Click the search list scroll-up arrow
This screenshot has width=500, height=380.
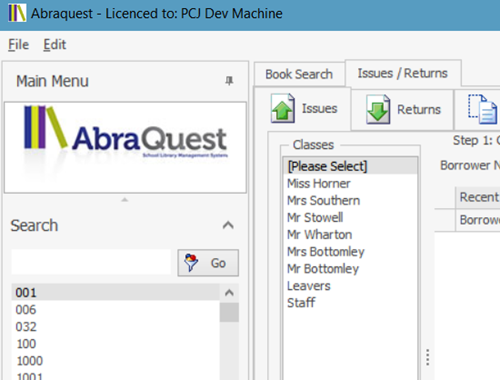(x=229, y=293)
